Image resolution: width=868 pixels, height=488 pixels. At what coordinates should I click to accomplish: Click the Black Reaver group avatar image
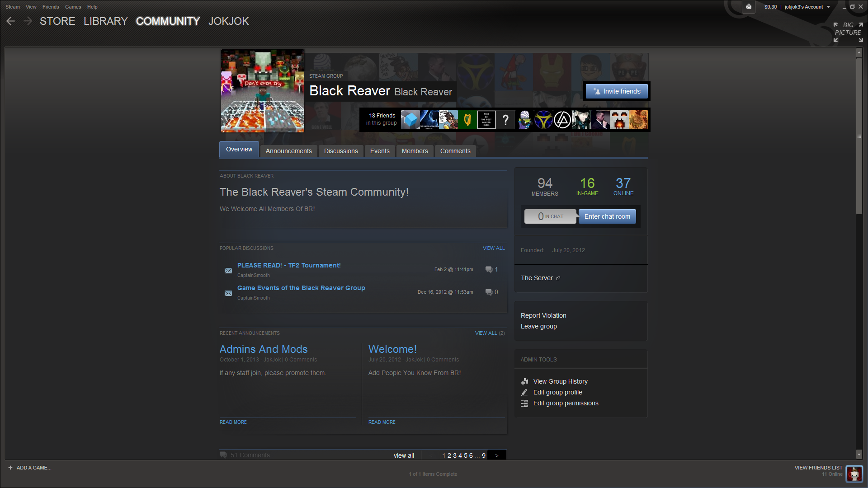[x=262, y=91]
